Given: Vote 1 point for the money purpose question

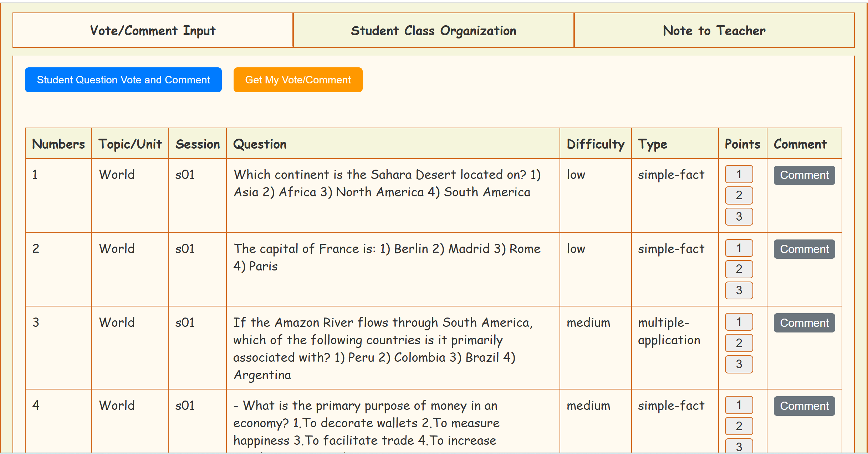Looking at the screenshot, I should (739, 405).
